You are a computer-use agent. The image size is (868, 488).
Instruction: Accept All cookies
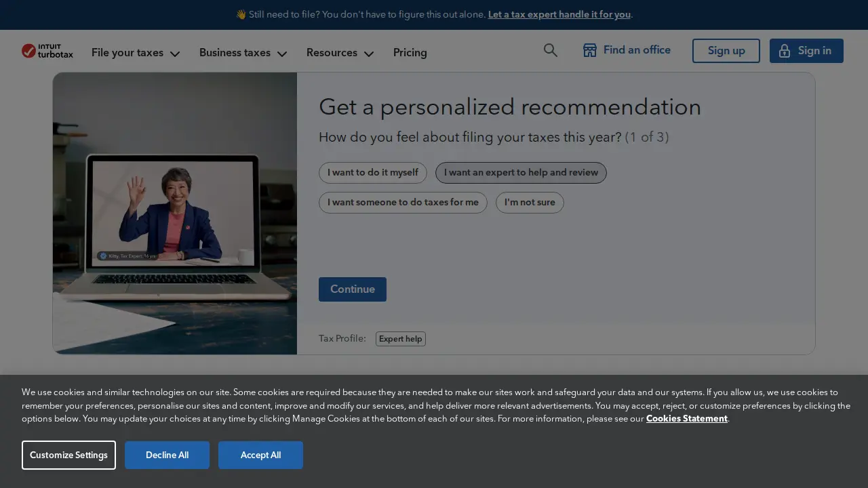click(260, 455)
